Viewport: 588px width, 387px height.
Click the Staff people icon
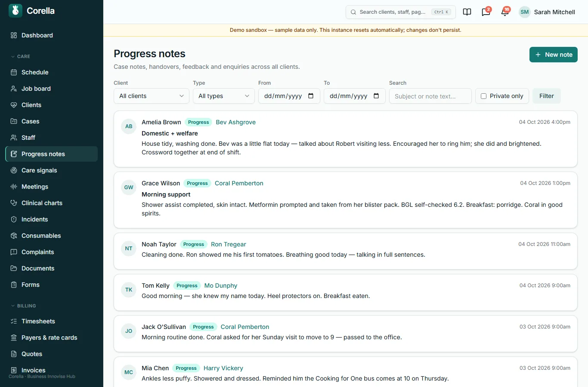[x=14, y=138]
